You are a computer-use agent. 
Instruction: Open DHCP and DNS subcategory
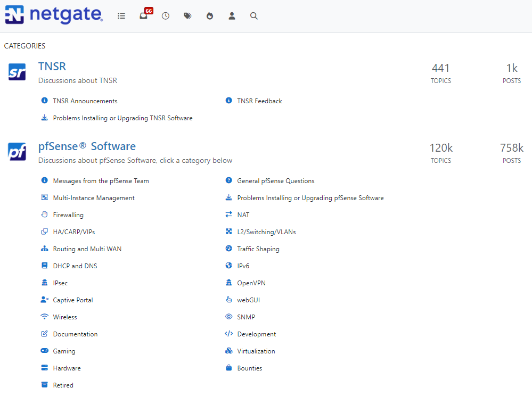point(75,266)
